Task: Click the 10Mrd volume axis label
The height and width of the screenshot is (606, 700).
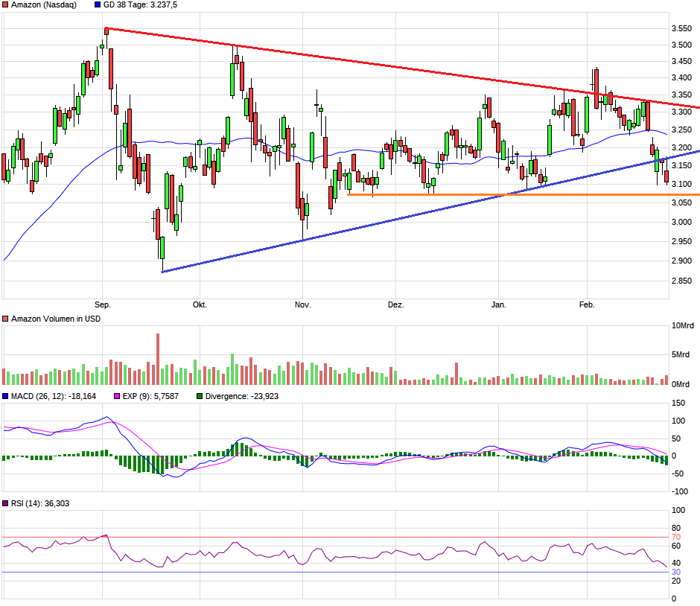Action: (x=683, y=325)
